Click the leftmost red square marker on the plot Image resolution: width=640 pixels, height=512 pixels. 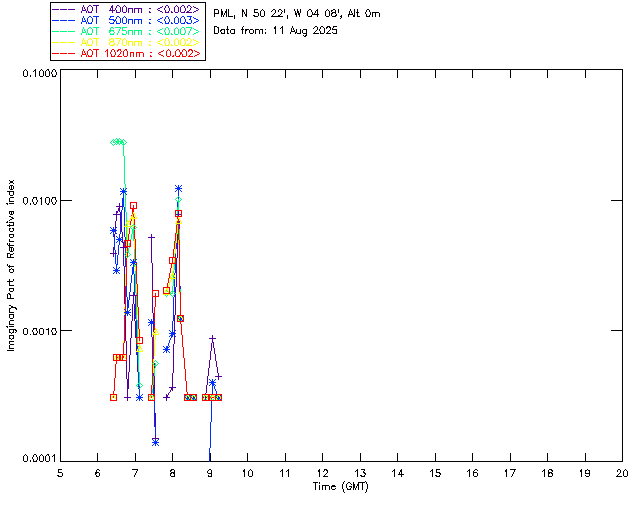point(113,397)
